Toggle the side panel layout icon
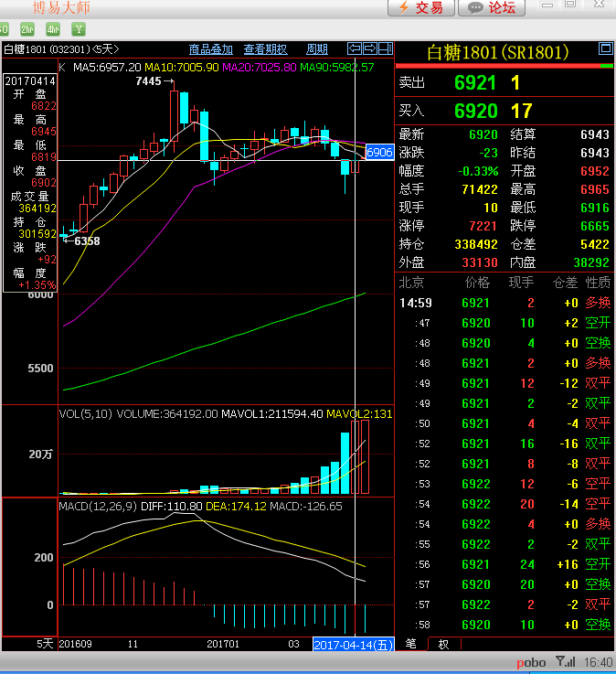This screenshot has width=616, height=674. click(386, 48)
